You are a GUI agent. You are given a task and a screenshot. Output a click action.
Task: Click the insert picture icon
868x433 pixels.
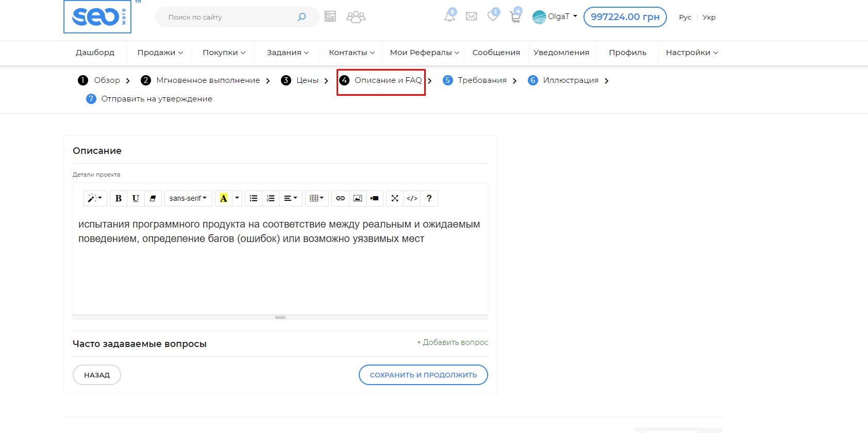[357, 198]
